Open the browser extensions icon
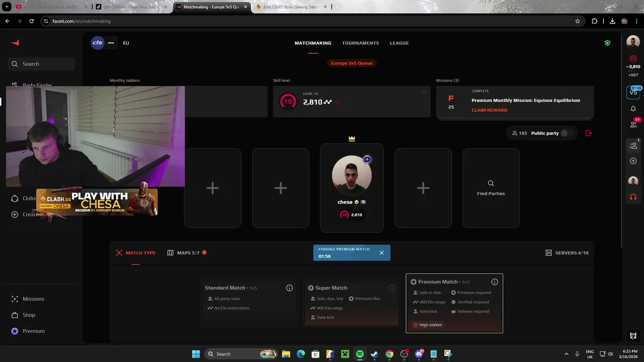Image resolution: width=644 pixels, height=362 pixels. pos(595,21)
